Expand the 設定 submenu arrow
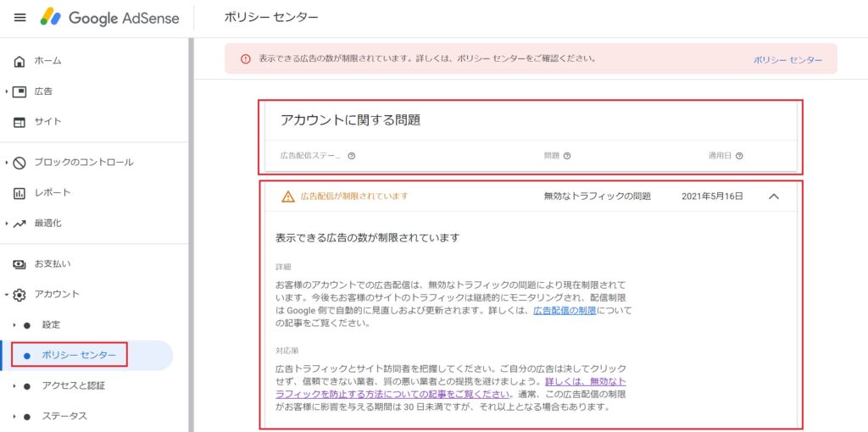This screenshot has width=868, height=432. point(14,325)
